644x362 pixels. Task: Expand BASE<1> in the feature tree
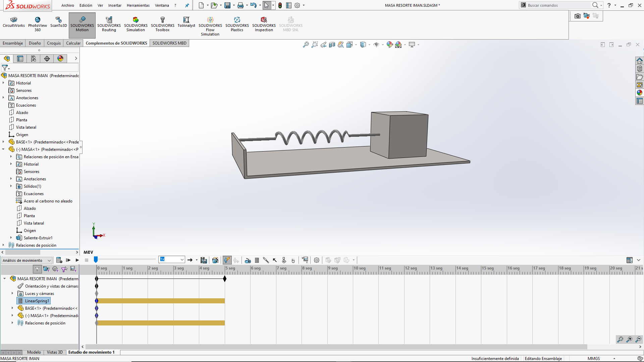(x=3, y=142)
